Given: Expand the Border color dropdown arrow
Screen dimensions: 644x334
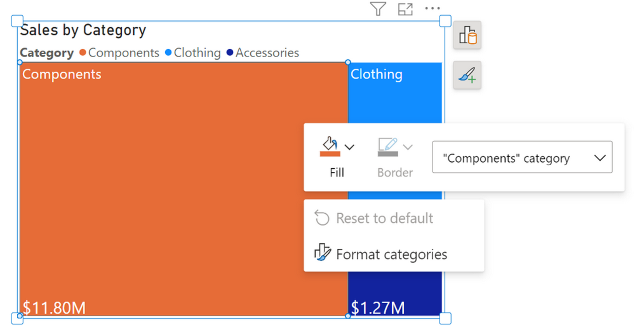Looking at the screenshot, I should pyautogui.click(x=408, y=147).
